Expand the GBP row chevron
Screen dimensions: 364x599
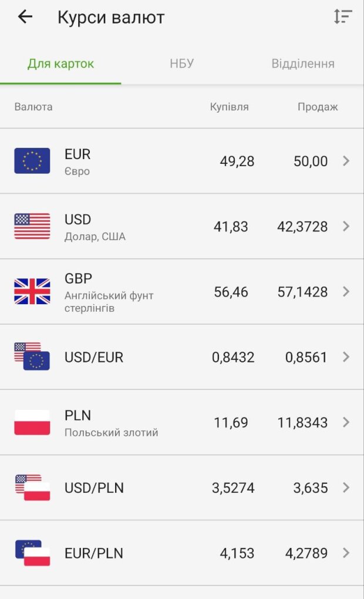coord(346,291)
